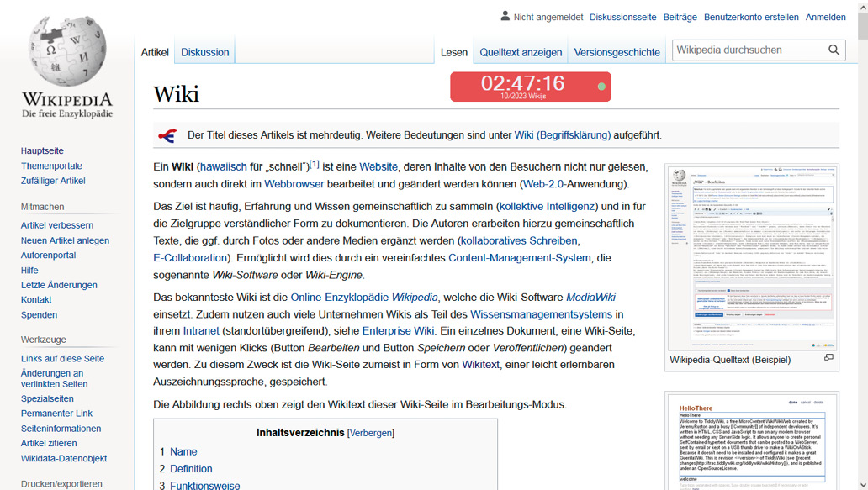The image size is (868, 490).
Task: Open Änderungen an verlinkten Seiten
Action: click(54, 378)
